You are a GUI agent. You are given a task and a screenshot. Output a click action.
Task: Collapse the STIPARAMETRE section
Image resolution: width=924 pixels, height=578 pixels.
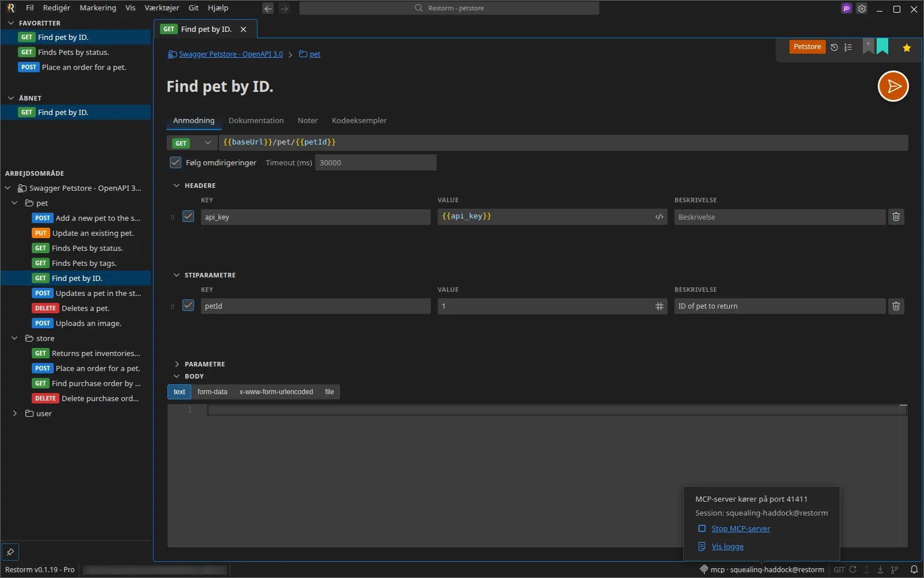pos(177,275)
